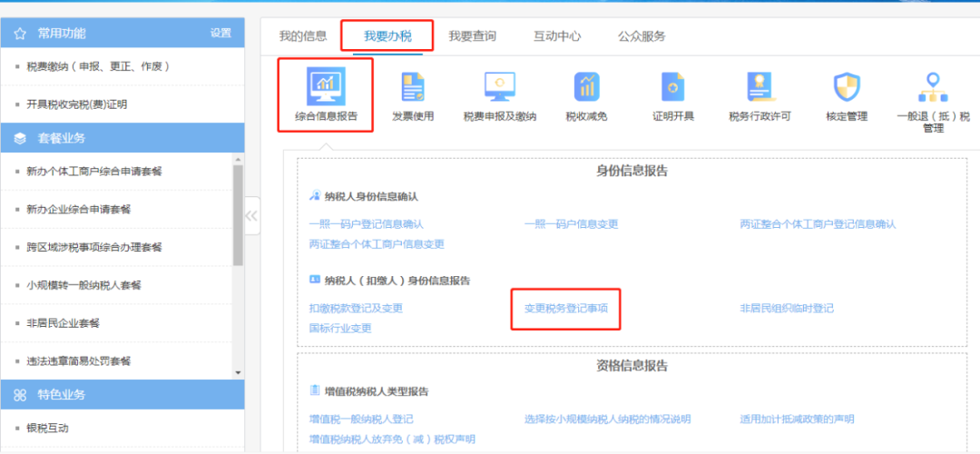The image size is (980, 454).
Task: Open 选择按小规模纳税人纳税的情况说明 link
Action: click(x=607, y=419)
